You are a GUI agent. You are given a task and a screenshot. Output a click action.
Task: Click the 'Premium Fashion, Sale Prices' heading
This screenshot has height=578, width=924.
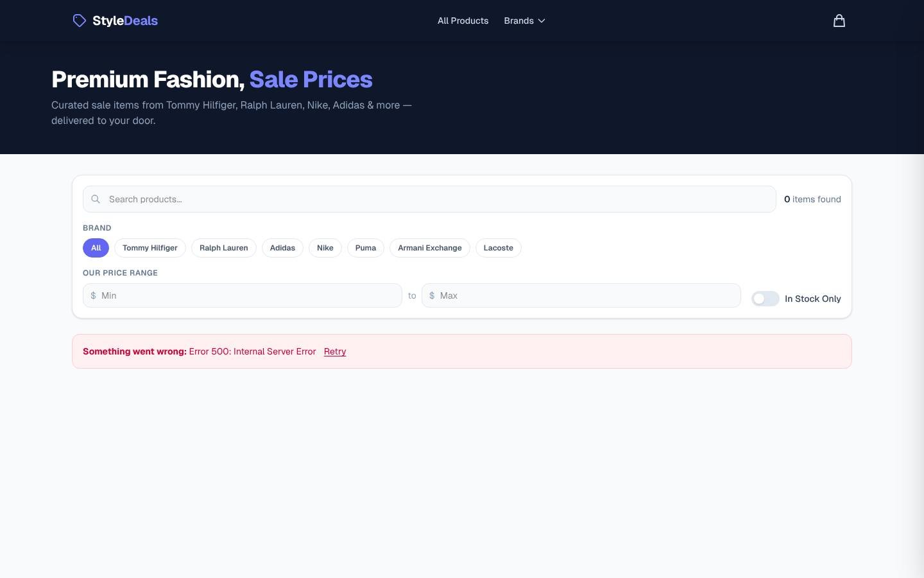pos(212,79)
